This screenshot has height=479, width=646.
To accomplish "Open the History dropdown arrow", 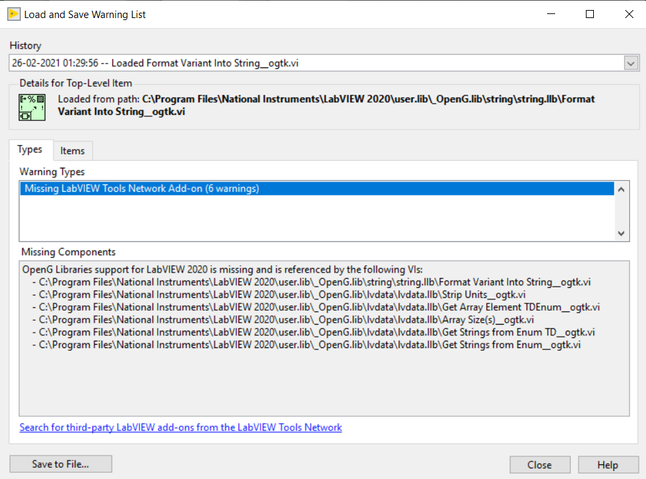I will pos(630,63).
